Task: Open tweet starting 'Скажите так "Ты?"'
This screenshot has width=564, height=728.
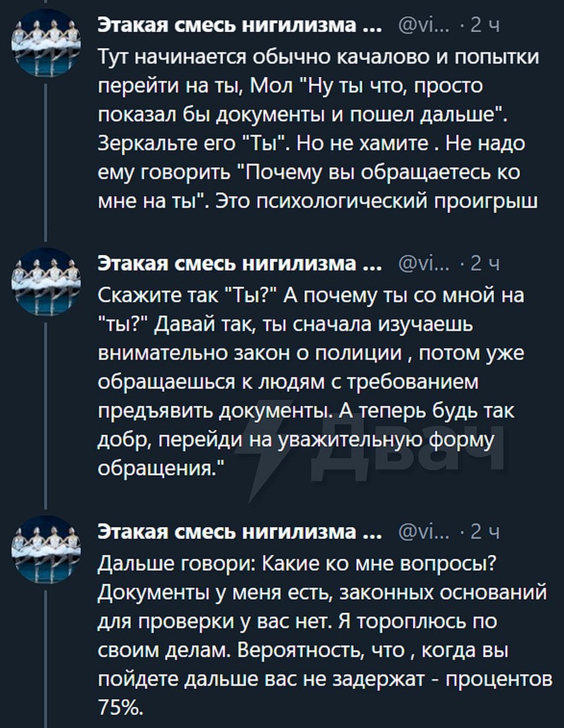Action: click(312, 381)
